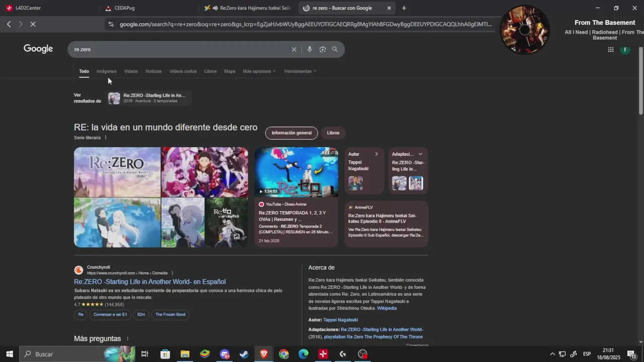This screenshot has height=362, width=644.
Task: Open Task View on the taskbar
Action: (144, 354)
